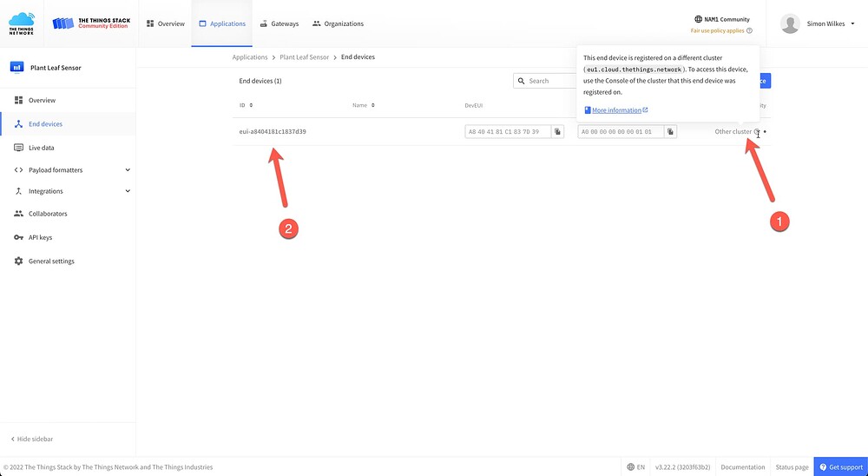Open the Fair use policy applies link
Image resolution: width=868 pixels, height=476 pixels.
click(x=718, y=30)
